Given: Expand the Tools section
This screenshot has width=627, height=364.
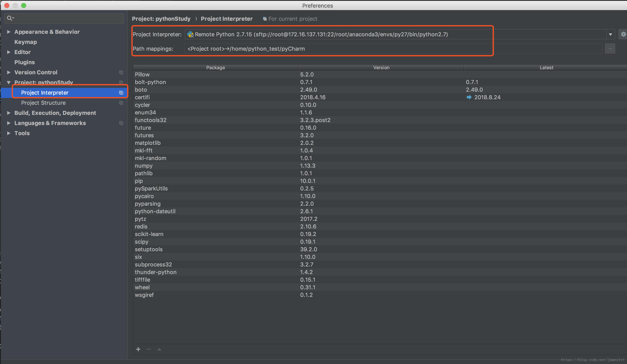Looking at the screenshot, I should 9,133.
